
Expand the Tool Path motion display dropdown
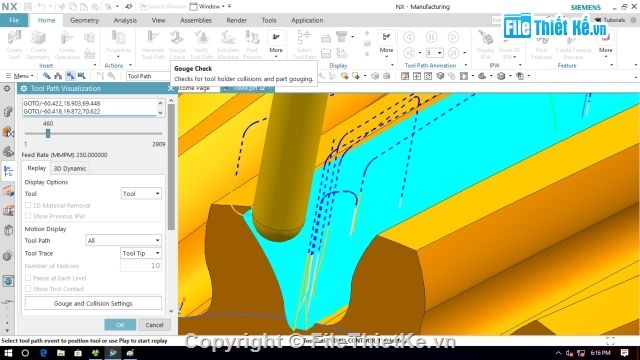point(124,240)
